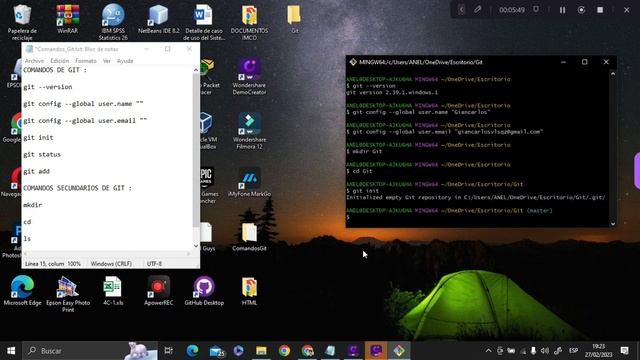This screenshot has width=640, height=360.
Task: Open Formato menu in Notepad
Action: click(x=86, y=61)
